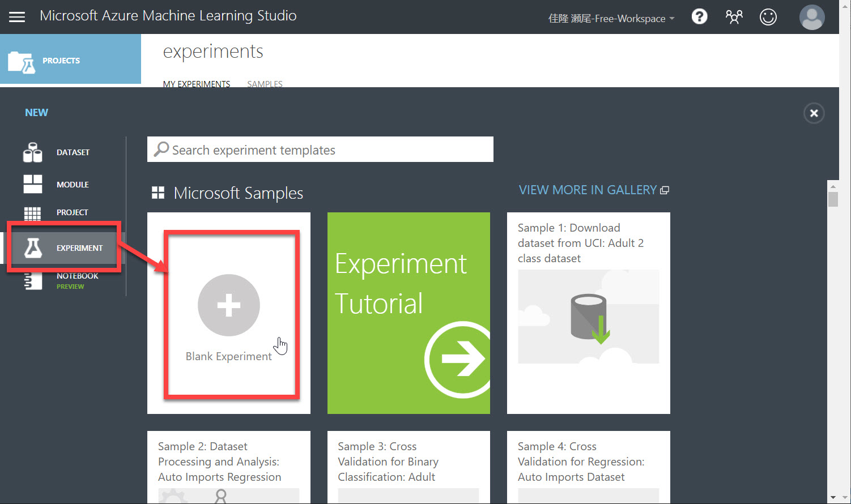Click the Microsoft Samples heading
The height and width of the screenshot is (504, 851).
pyautogui.click(x=239, y=194)
